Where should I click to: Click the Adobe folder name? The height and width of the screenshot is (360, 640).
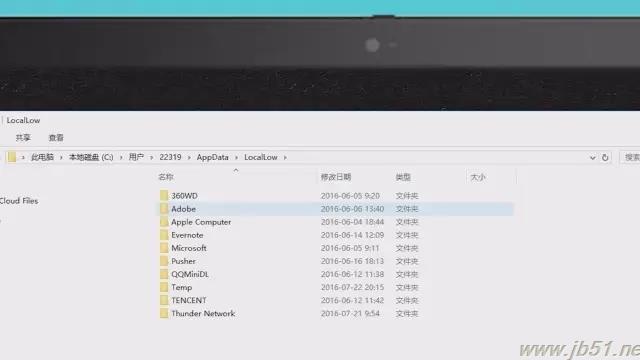pos(183,209)
